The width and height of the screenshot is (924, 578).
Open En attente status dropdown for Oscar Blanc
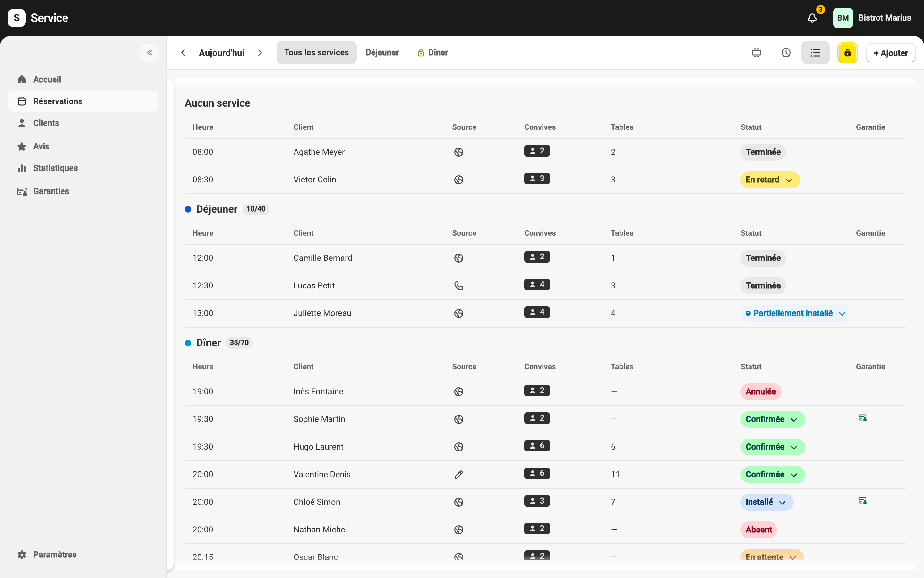(772, 556)
